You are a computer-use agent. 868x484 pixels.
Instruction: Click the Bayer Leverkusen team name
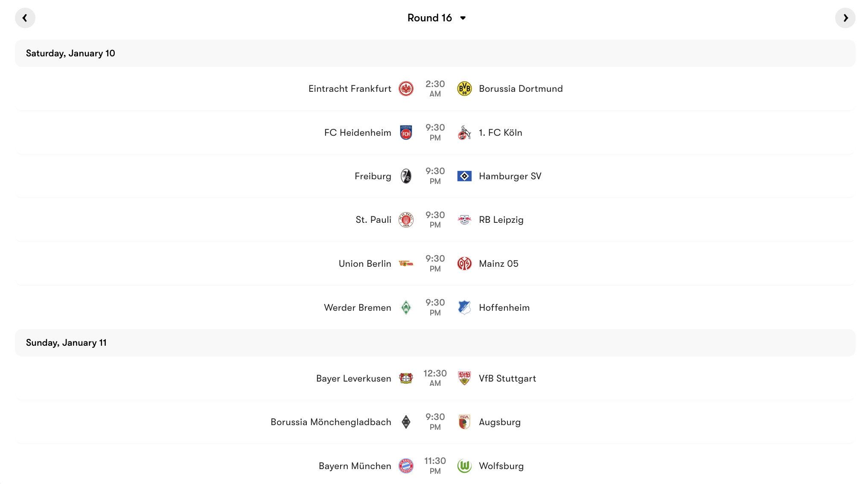click(354, 378)
